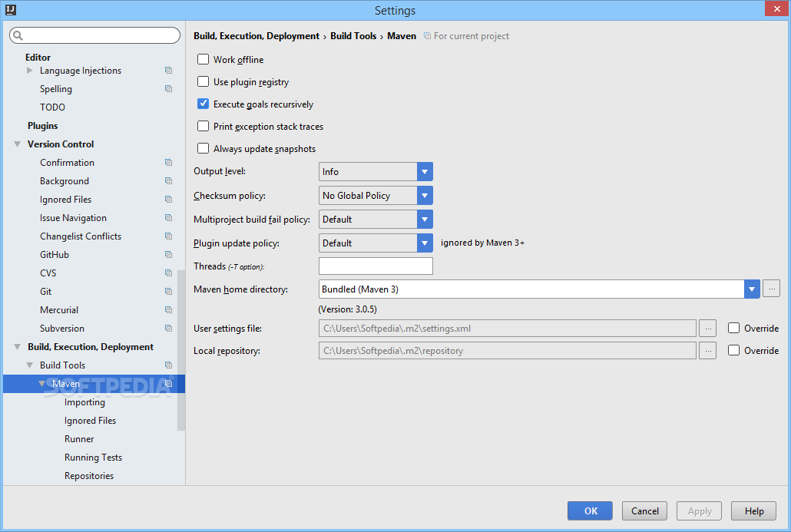
Task: Click the project-level icon beside Git
Action: 168,292
